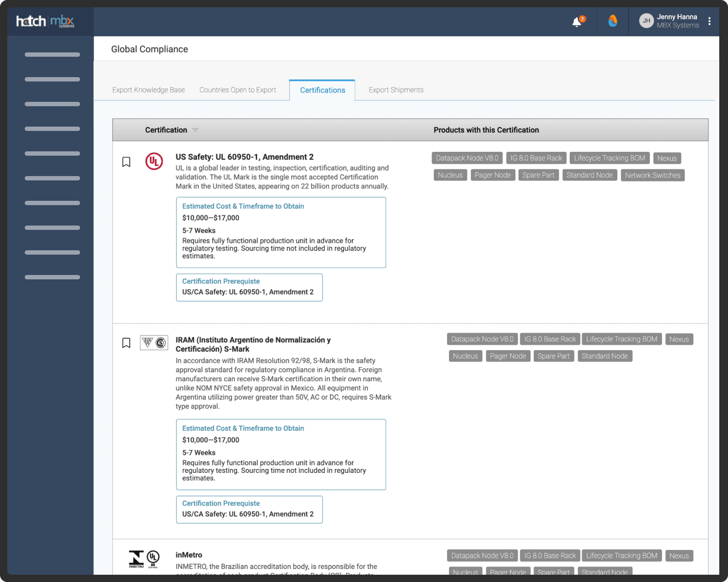728x582 pixels.
Task: Click IG 8.0 Base Rack tag under US Safety
Action: (536, 158)
